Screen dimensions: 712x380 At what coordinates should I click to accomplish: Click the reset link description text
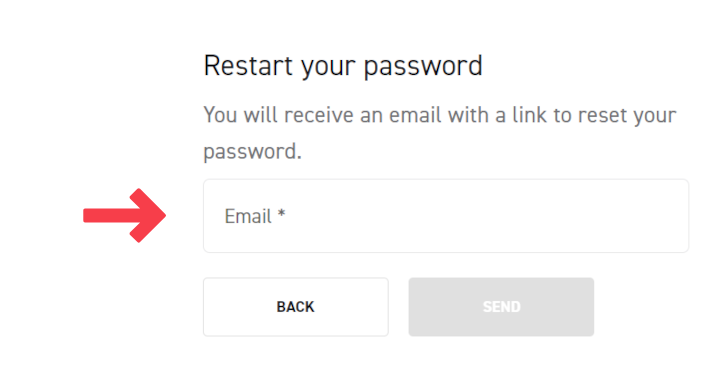440,133
